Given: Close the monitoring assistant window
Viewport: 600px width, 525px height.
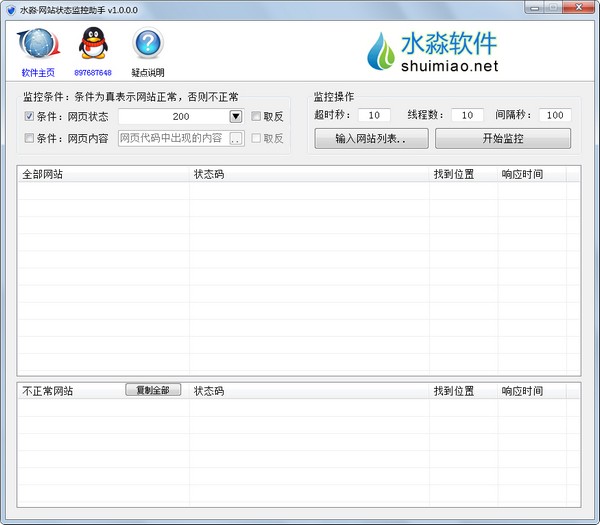Looking at the screenshot, I should point(579,7).
